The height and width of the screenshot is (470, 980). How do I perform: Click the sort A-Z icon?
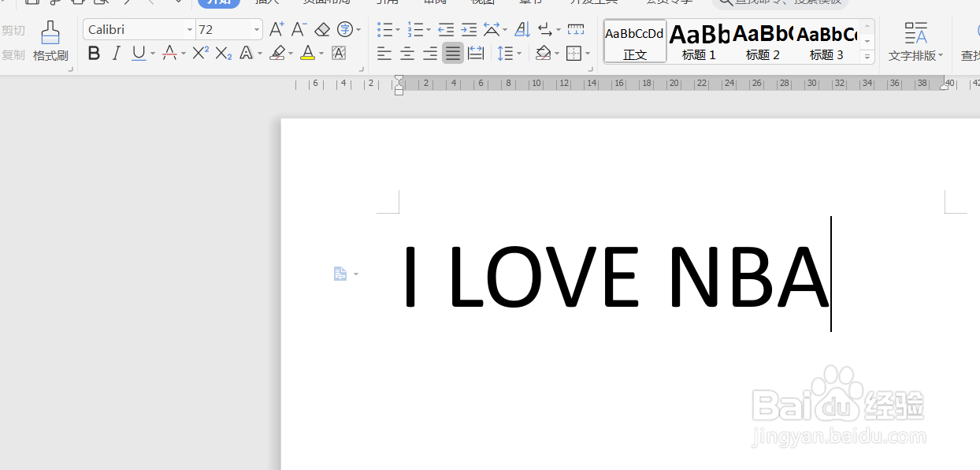point(522,30)
